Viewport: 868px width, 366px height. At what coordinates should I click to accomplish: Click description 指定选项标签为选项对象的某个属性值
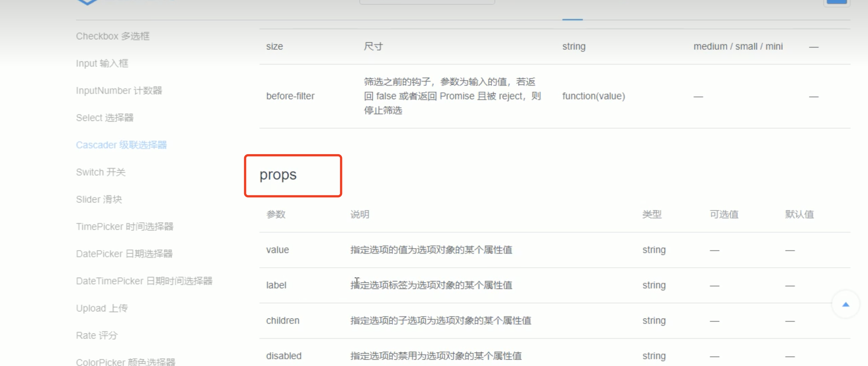pyautogui.click(x=431, y=285)
